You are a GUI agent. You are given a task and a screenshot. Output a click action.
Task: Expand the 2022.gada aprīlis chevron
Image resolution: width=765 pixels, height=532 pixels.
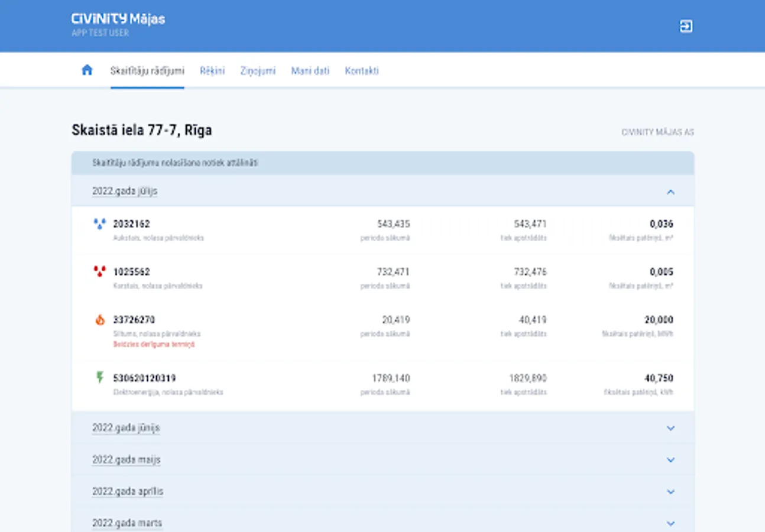click(x=670, y=492)
